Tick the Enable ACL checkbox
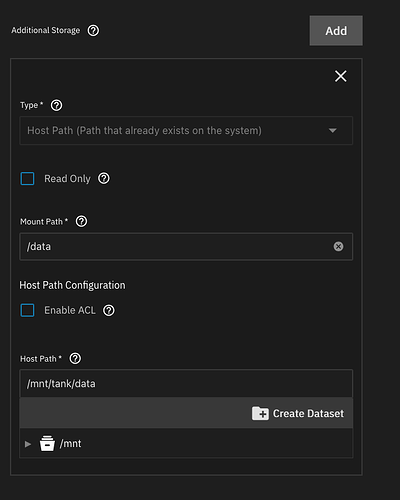 pyautogui.click(x=27, y=310)
